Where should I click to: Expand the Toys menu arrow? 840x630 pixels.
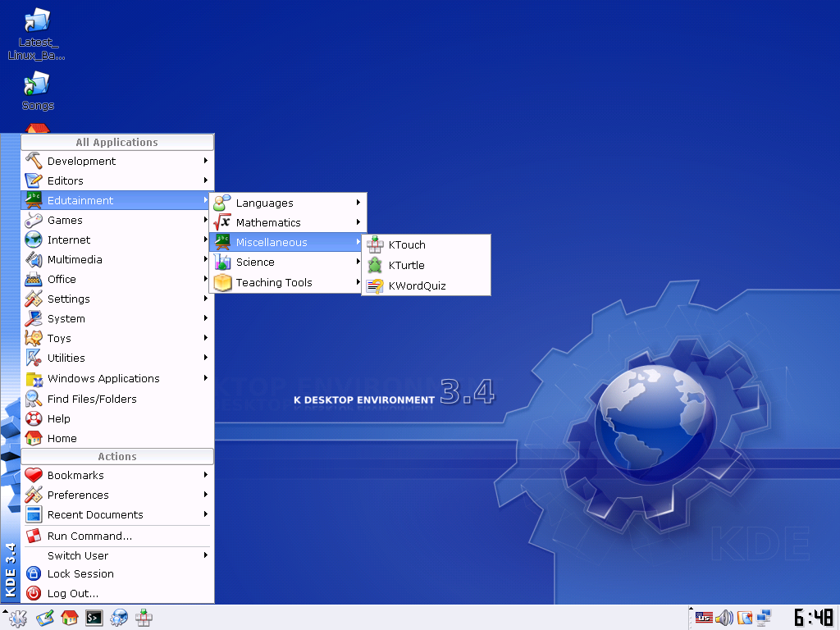206,338
